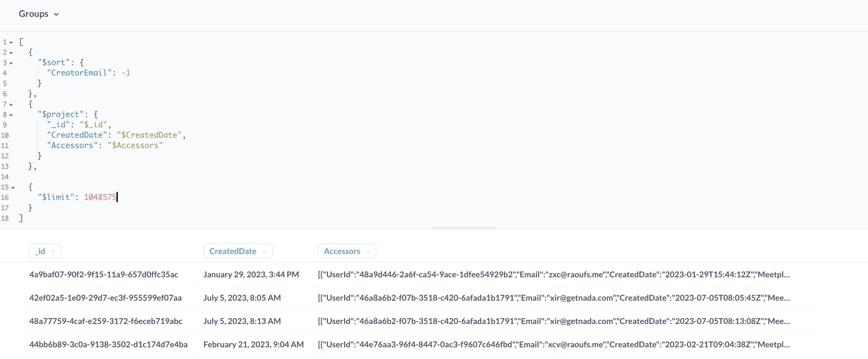Collapse the $sort block fold arrow on line 3
This screenshot has width=868, height=359.
11,64
